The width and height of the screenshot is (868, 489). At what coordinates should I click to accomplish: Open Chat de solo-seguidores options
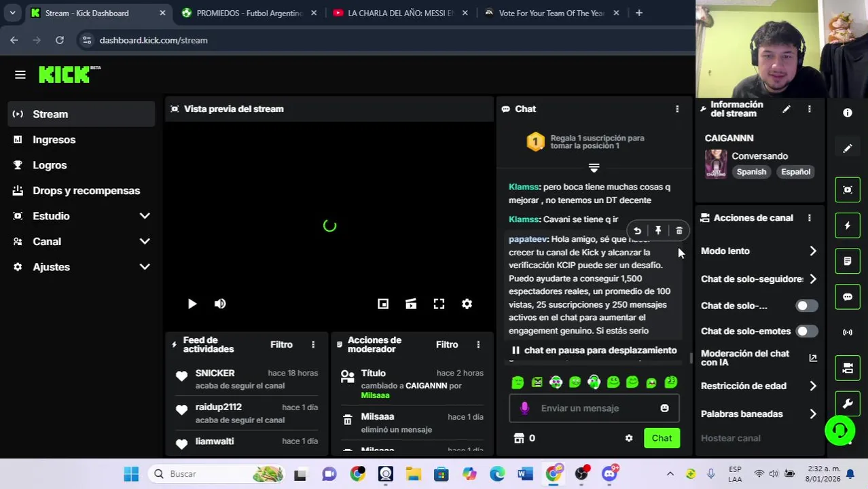(759, 279)
